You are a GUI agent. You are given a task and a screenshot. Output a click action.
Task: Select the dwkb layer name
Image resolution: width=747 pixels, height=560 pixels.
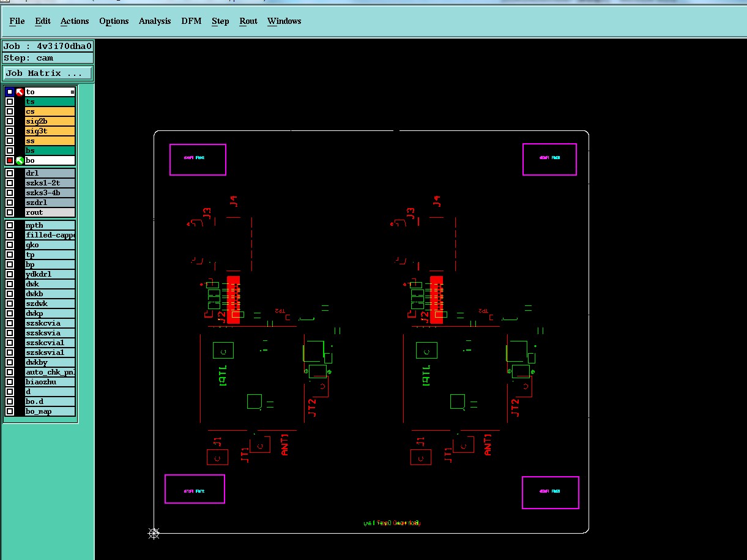click(x=50, y=294)
